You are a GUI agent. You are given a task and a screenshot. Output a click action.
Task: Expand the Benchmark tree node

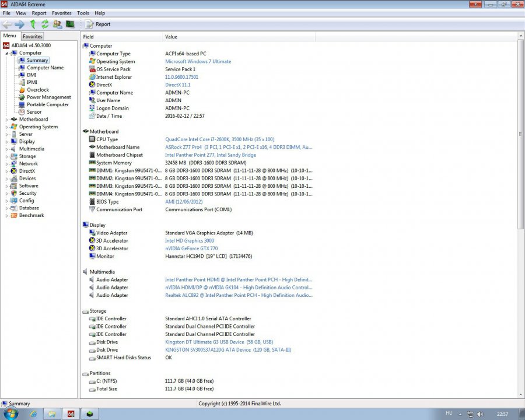point(6,216)
